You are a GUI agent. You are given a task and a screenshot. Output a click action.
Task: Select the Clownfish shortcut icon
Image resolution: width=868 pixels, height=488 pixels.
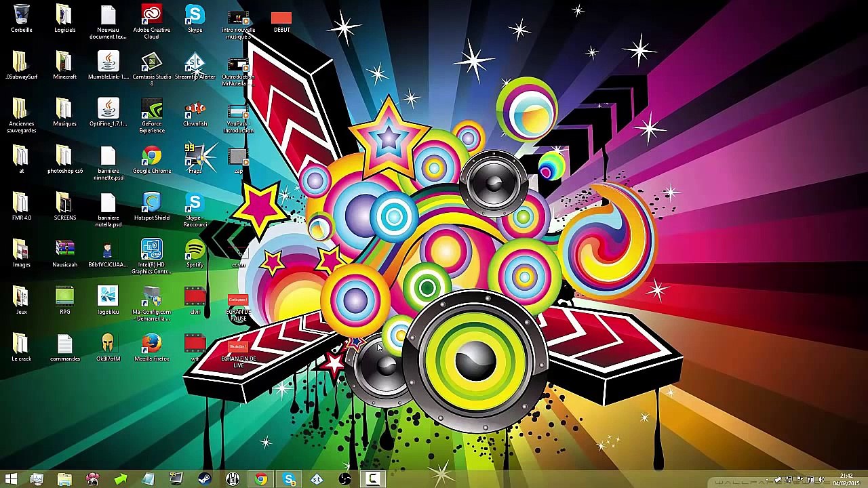[x=195, y=113]
